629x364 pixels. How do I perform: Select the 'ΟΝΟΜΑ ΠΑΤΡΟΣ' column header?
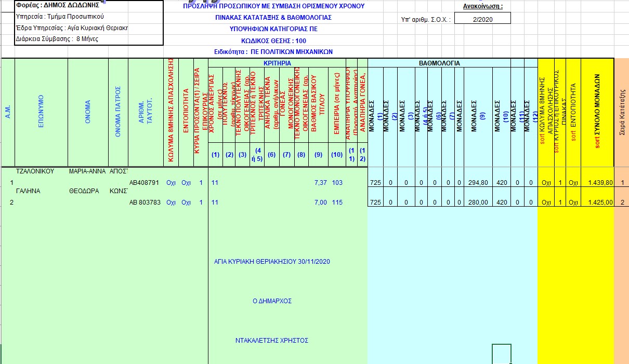(118, 113)
